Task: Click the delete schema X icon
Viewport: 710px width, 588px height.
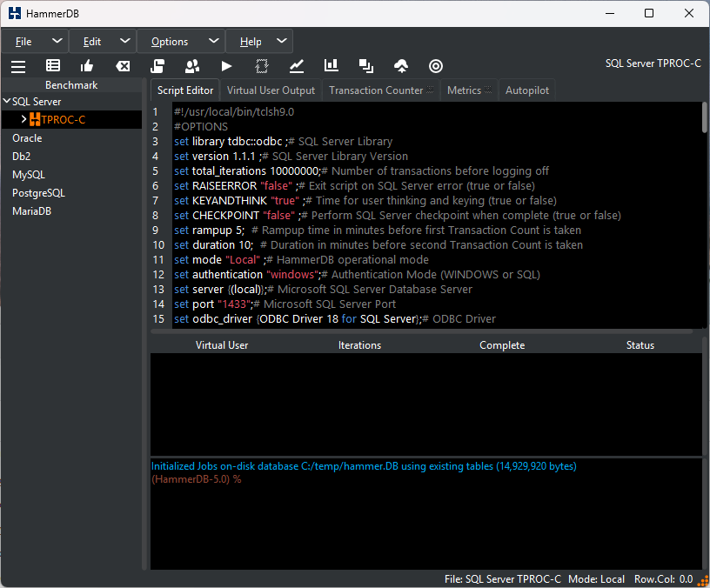Action: click(x=123, y=66)
